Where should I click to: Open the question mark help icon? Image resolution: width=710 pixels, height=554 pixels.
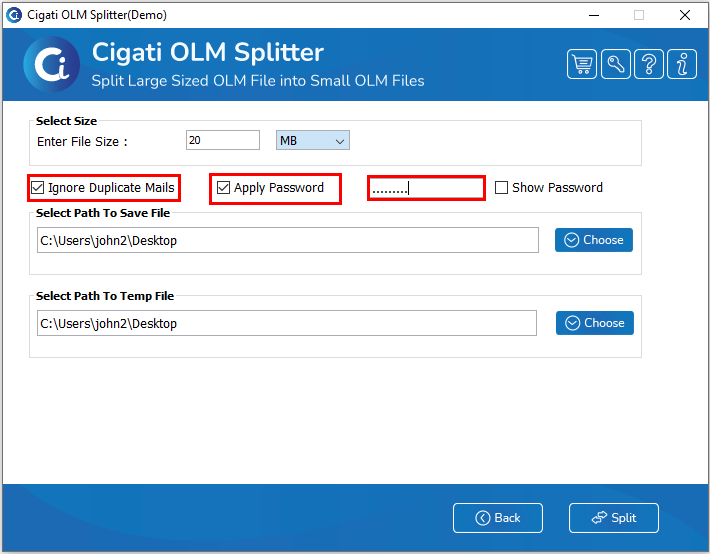[649, 64]
